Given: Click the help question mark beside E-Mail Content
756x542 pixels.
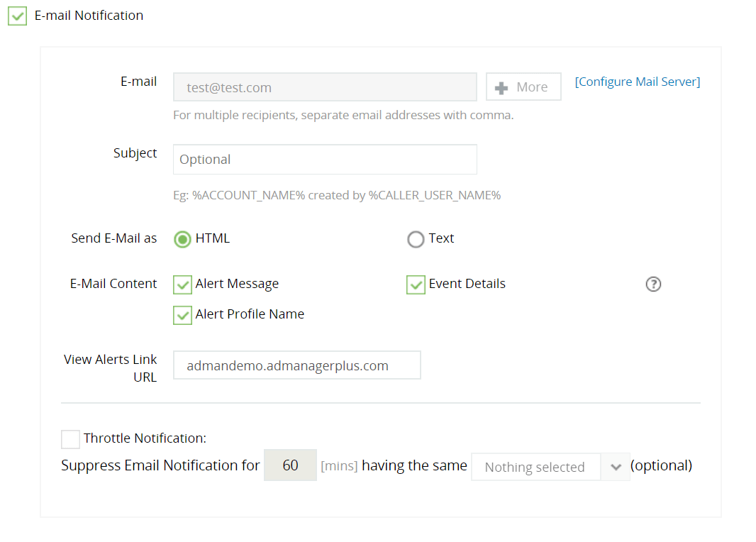Looking at the screenshot, I should pyautogui.click(x=653, y=284).
